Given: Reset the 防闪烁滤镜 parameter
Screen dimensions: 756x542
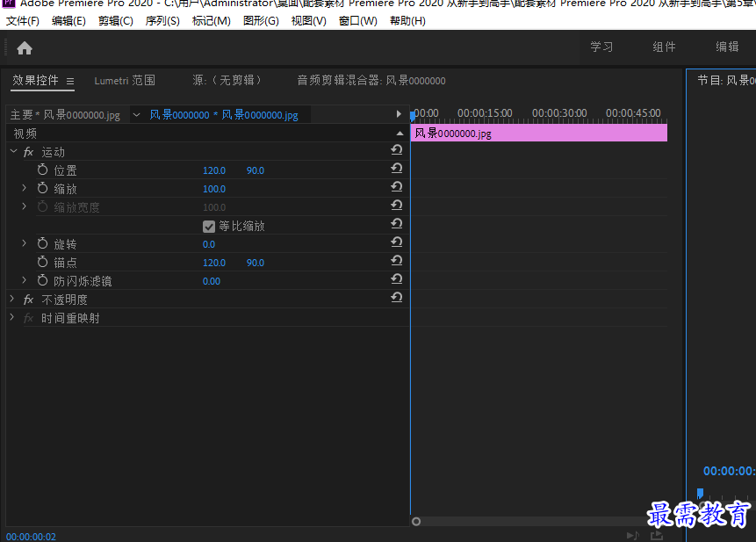Looking at the screenshot, I should coord(396,278).
